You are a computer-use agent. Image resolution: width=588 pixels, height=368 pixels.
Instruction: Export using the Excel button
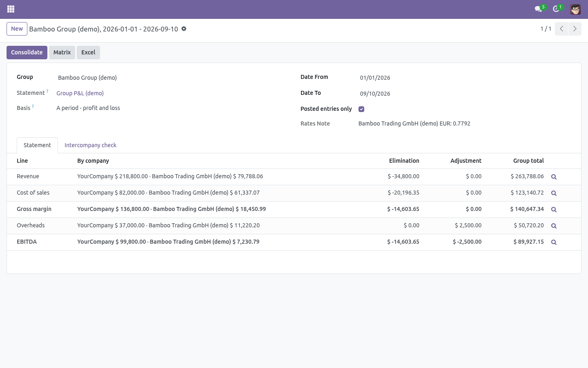(88, 52)
